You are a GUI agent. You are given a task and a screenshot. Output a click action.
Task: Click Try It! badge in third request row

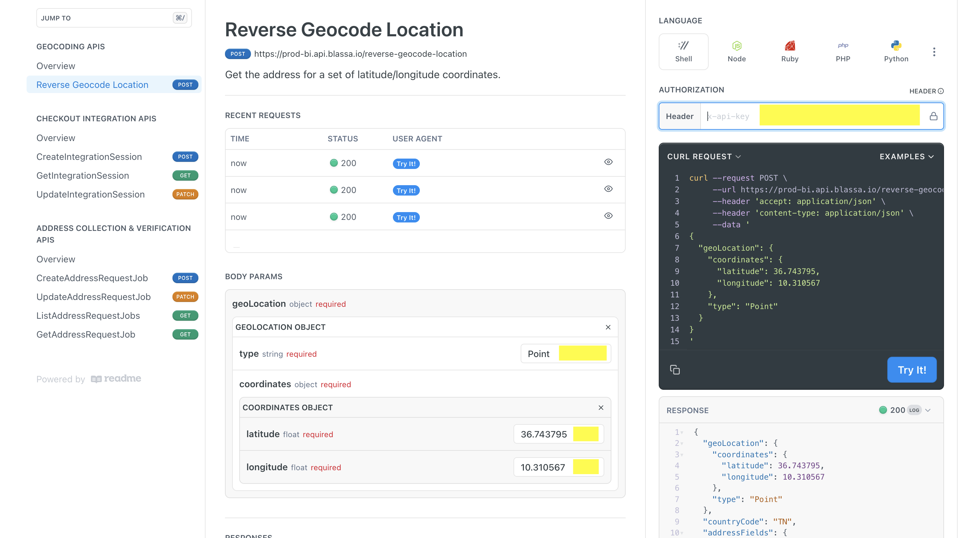tap(406, 217)
